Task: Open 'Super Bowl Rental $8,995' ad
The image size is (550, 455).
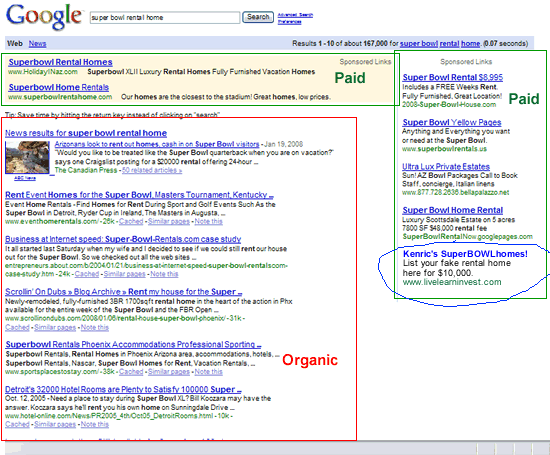Action: [452, 77]
